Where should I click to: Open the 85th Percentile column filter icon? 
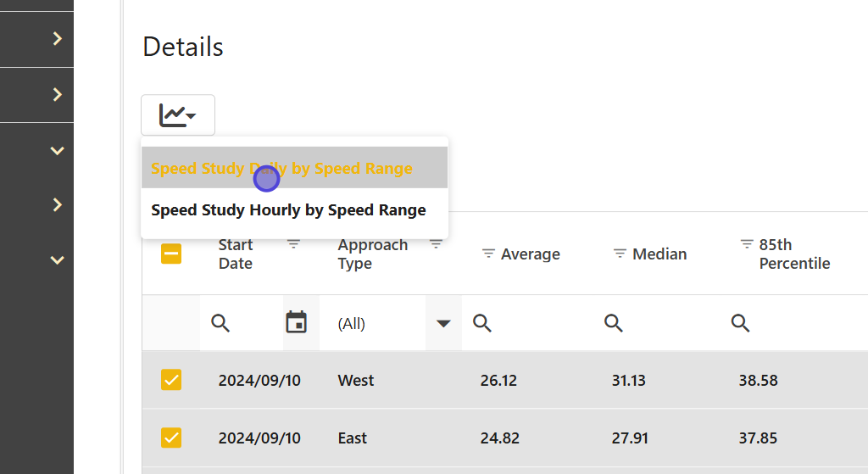747,244
